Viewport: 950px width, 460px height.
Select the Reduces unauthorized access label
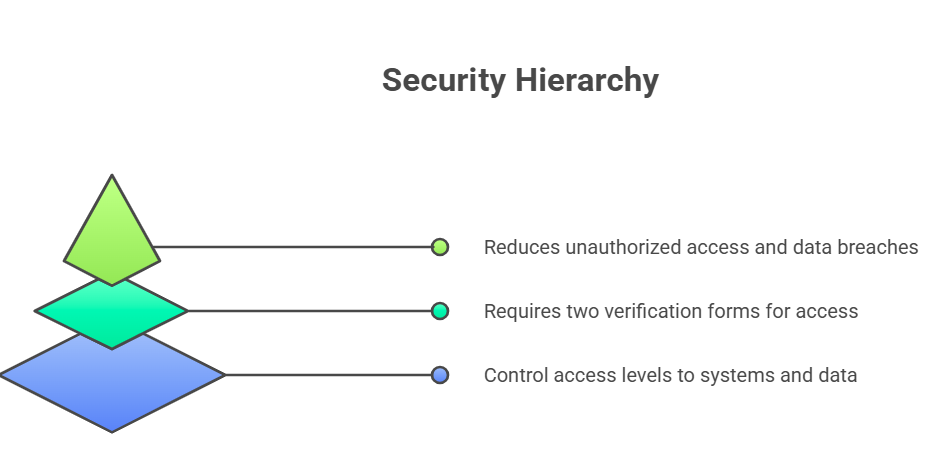coord(701,247)
